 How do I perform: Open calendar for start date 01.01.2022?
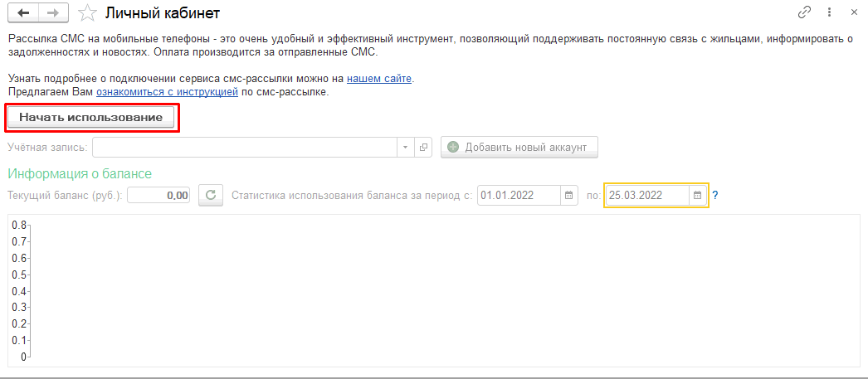569,196
